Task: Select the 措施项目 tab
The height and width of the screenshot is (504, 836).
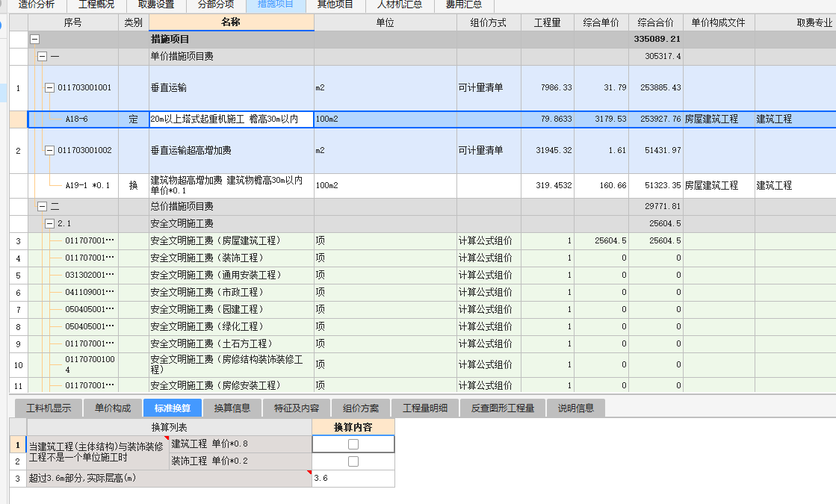Action: [x=276, y=4]
